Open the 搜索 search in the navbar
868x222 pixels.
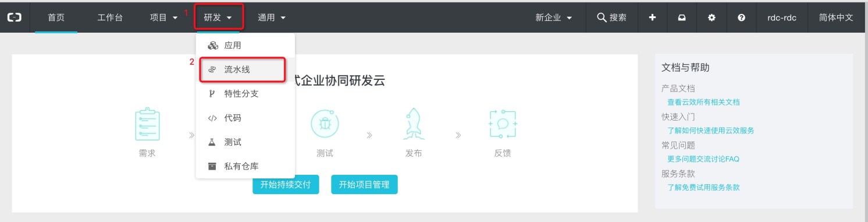coord(611,17)
